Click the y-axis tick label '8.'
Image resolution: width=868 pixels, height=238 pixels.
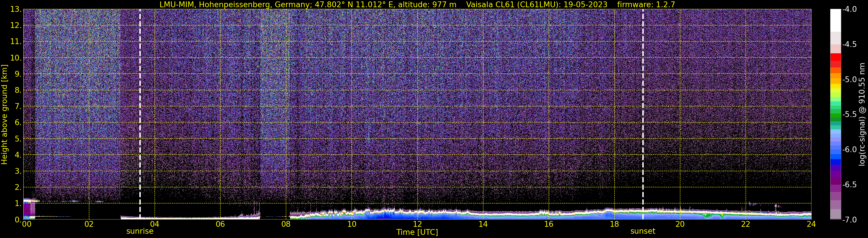pos(18,90)
